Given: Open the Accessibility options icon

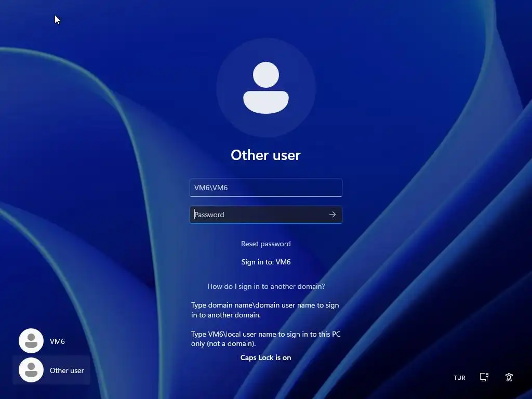Looking at the screenshot, I should click(x=509, y=377).
